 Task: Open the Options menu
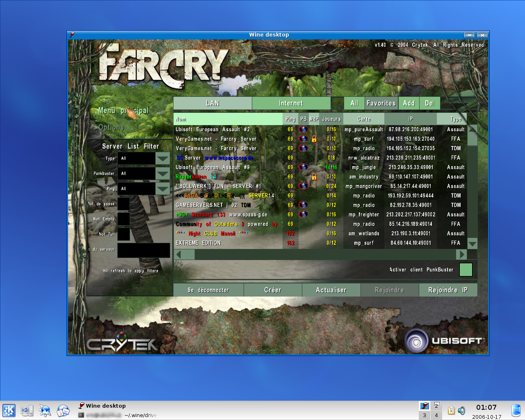pyautogui.click(x=111, y=128)
